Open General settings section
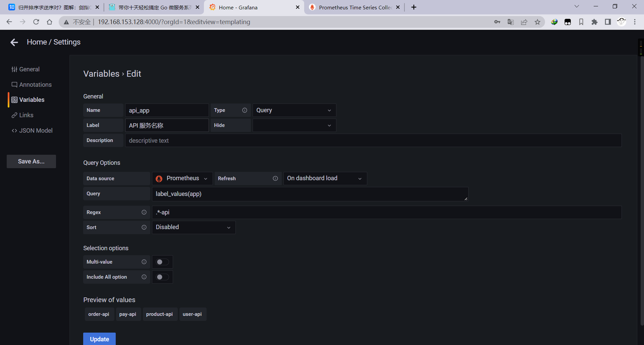Image resolution: width=644 pixels, height=345 pixels. 25,69
